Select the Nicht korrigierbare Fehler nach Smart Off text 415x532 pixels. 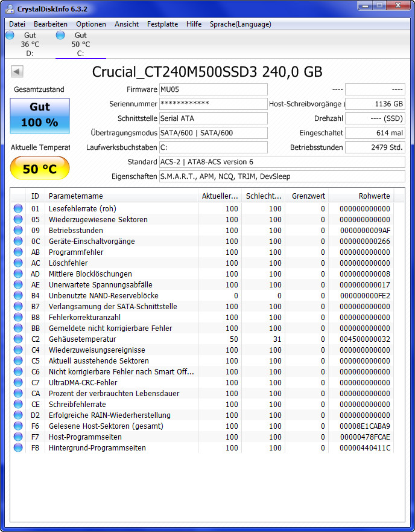pyautogui.click(x=121, y=371)
